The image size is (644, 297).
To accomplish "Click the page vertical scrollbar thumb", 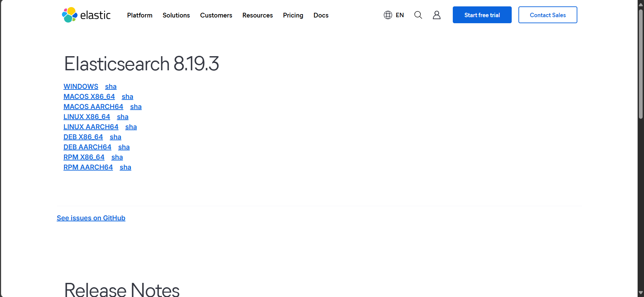I will pyautogui.click(x=641, y=64).
